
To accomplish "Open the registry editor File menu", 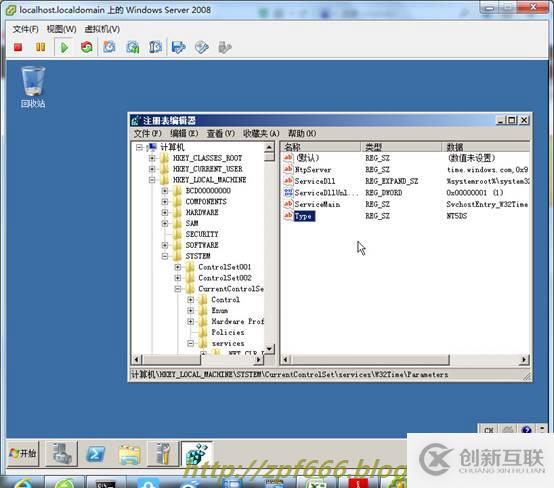I will [x=147, y=134].
